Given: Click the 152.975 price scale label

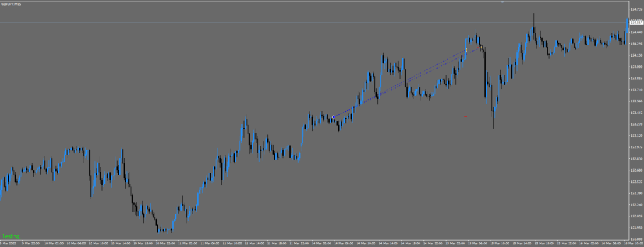Looking at the screenshot, I should coord(636,147).
